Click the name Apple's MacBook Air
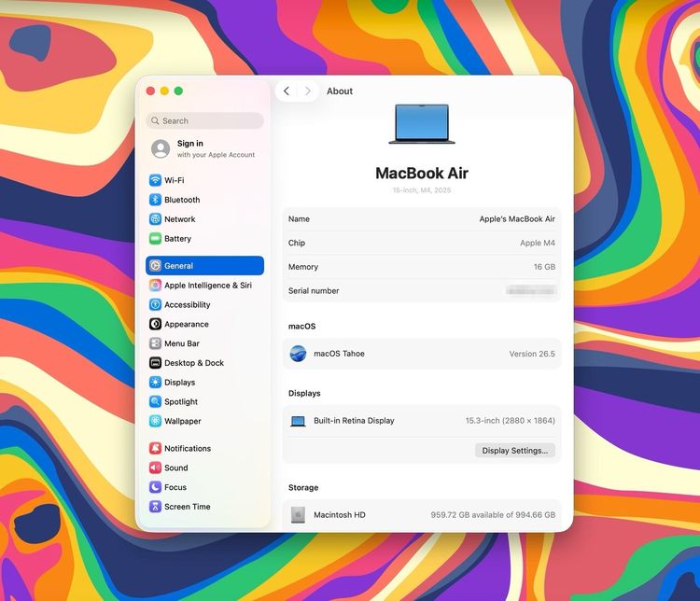700x601 pixels. pyautogui.click(x=517, y=219)
